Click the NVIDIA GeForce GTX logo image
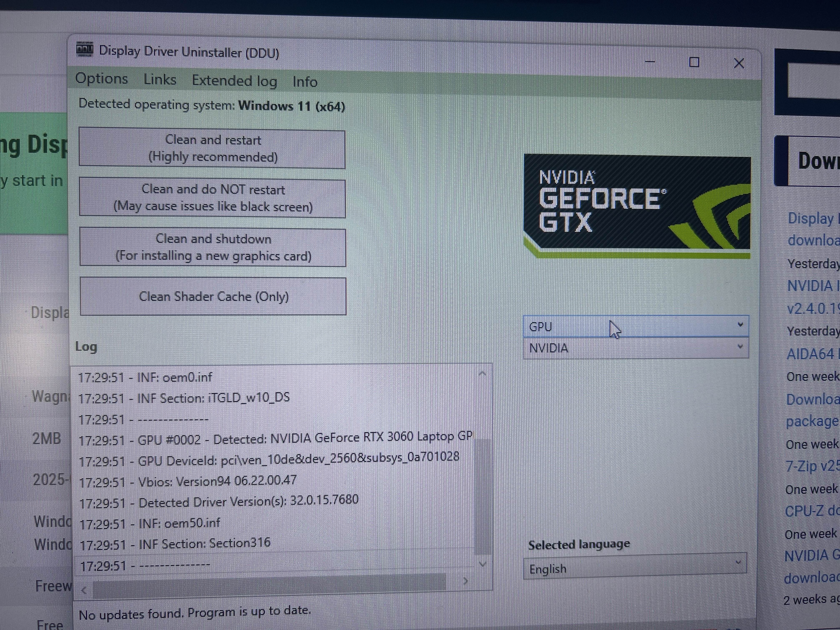The image size is (840, 630). pyautogui.click(x=637, y=206)
